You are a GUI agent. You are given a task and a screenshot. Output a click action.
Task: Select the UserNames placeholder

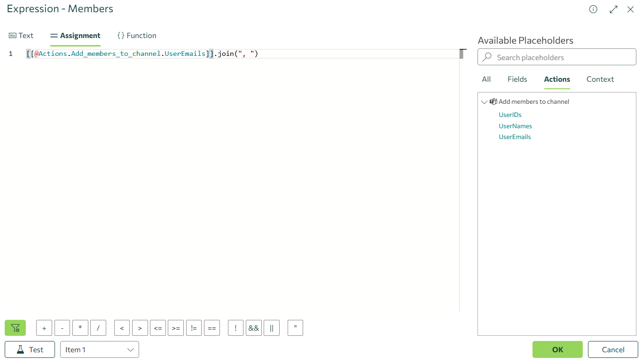point(515,126)
